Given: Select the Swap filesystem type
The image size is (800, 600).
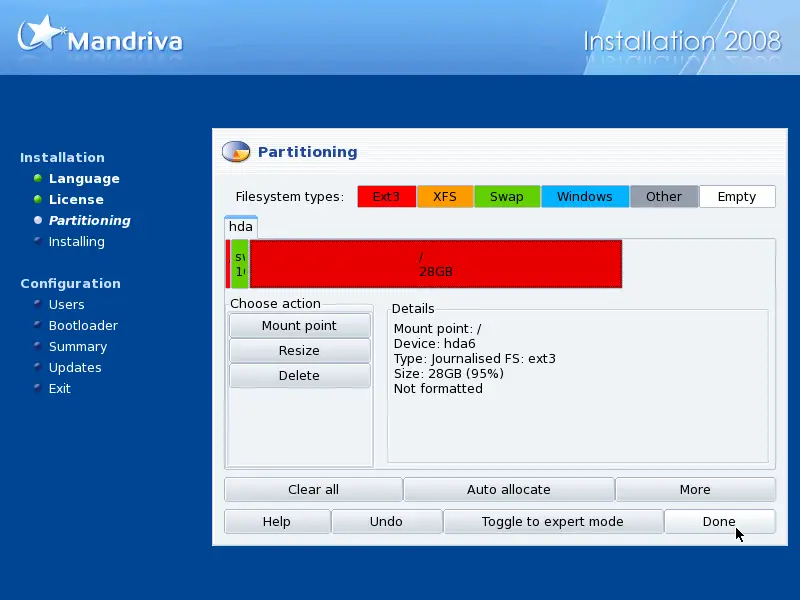Looking at the screenshot, I should click(507, 196).
